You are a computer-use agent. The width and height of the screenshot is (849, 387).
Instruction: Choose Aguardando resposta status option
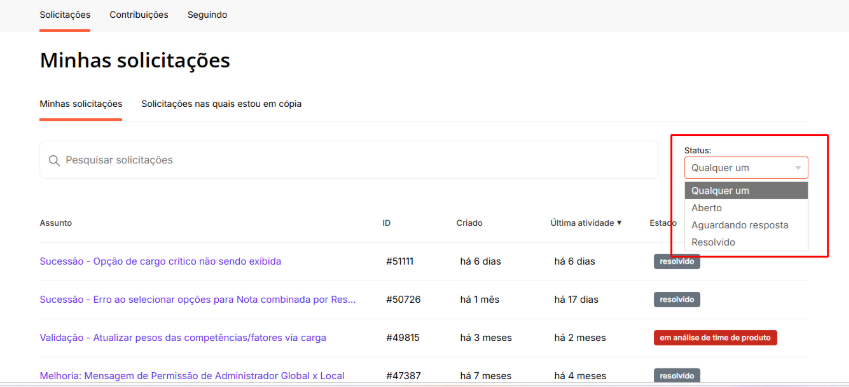pos(746,225)
